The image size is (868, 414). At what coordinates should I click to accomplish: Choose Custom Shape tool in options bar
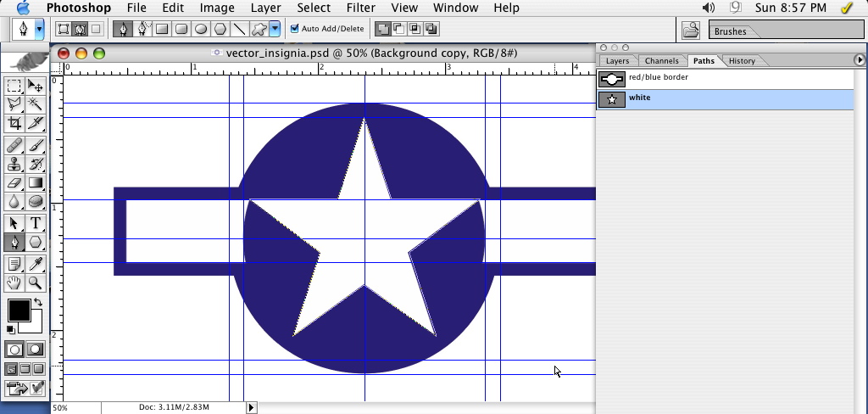(259, 29)
